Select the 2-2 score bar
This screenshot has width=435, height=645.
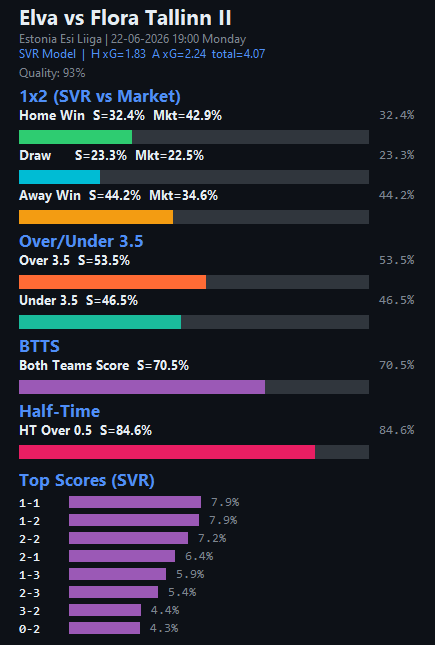click(128, 538)
